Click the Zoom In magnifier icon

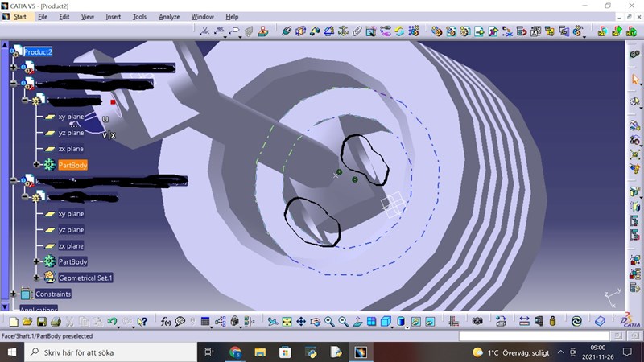pyautogui.click(x=329, y=322)
